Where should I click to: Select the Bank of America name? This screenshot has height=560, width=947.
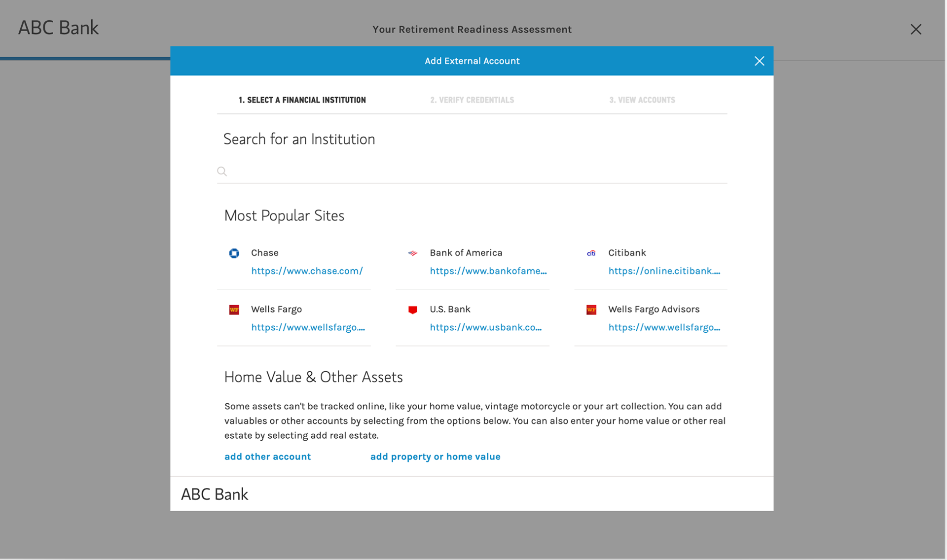click(x=466, y=252)
